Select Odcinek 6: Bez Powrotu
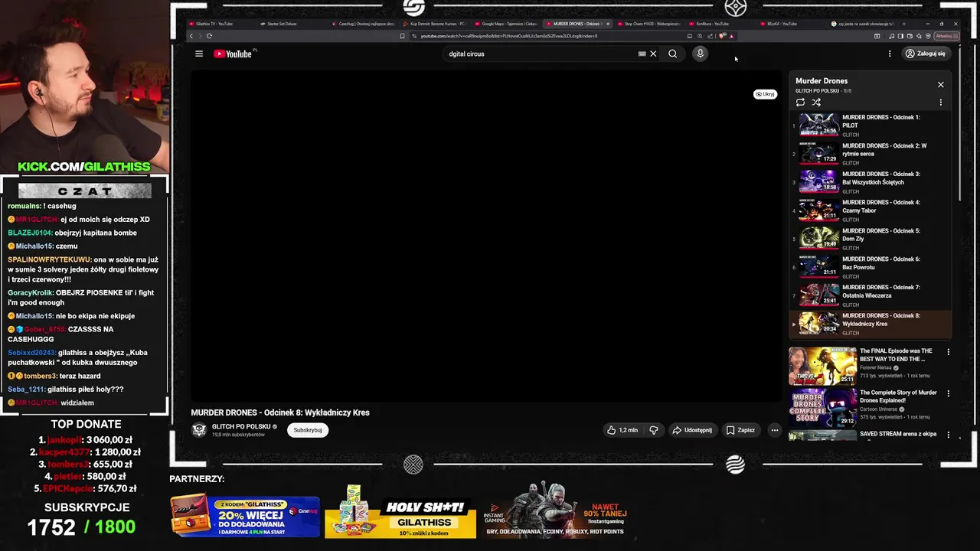This screenshot has width=980, height=551. [871, 266]
